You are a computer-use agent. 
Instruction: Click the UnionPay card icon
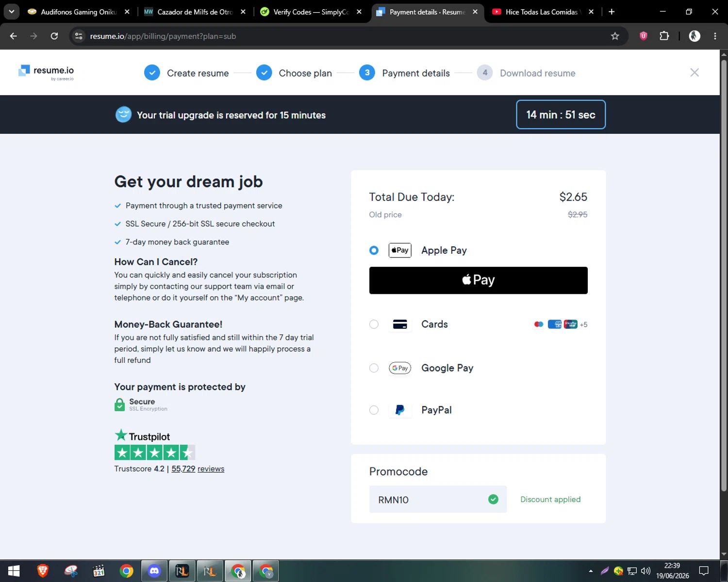(x=570, y=324)
